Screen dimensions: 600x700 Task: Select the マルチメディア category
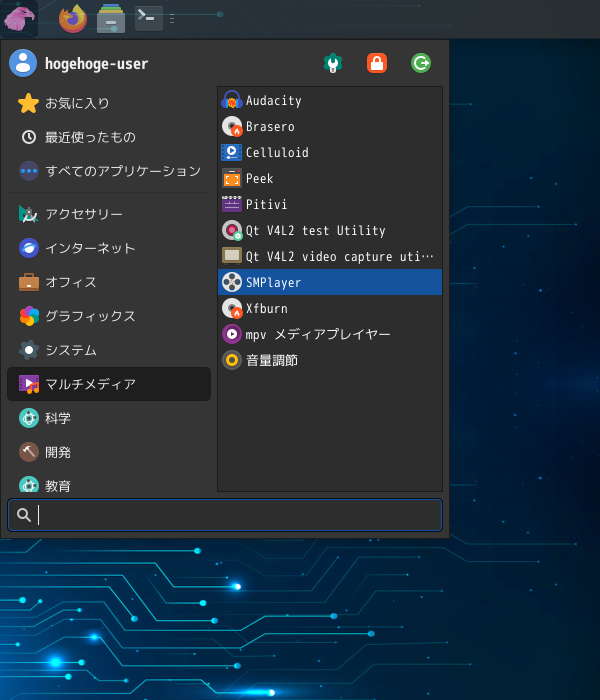[109, 384]
